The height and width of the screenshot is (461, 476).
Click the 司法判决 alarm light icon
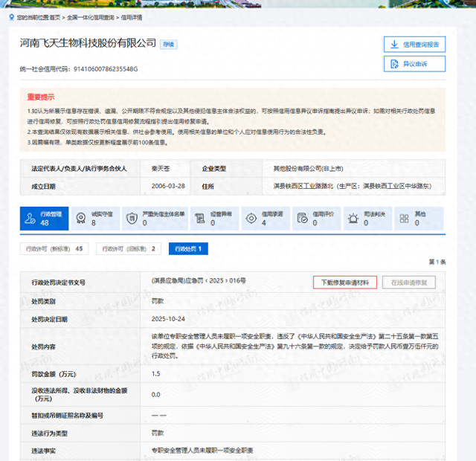coord(353,218)
